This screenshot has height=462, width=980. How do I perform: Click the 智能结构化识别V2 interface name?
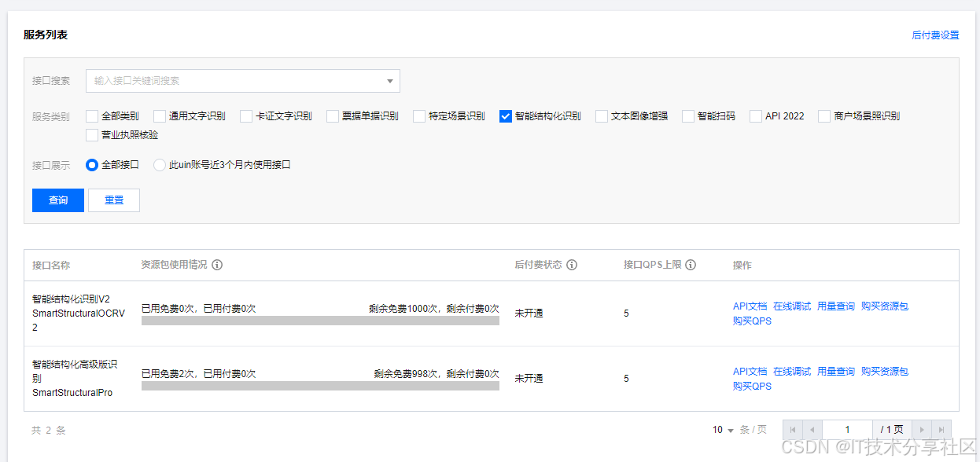(71, 299)
